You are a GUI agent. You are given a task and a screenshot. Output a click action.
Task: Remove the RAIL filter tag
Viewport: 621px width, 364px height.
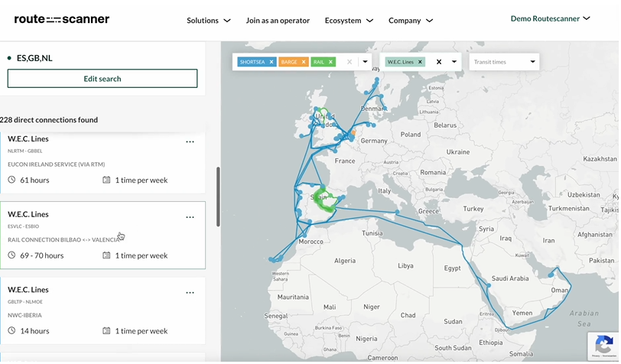coord(331,62)
